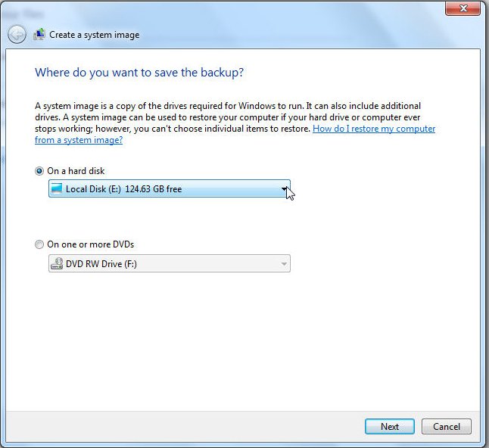Click the Back arrow button
The height and width of the screenshot is (448, 489).
[17, 34]
